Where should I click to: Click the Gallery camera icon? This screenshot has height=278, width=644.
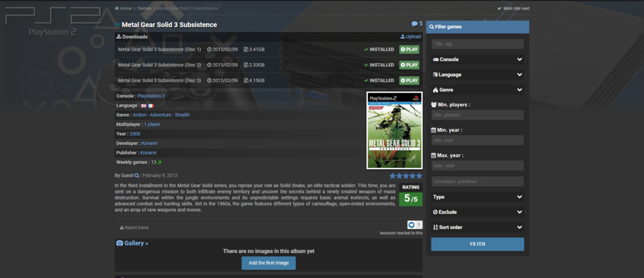119,243
